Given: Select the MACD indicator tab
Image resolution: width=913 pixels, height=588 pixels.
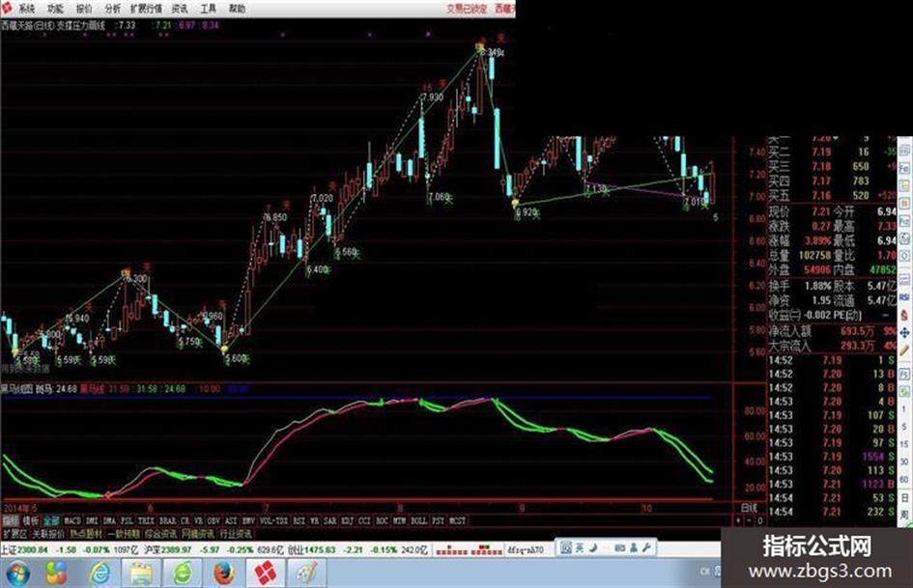Looking at the screenshot, I should 72,520.
